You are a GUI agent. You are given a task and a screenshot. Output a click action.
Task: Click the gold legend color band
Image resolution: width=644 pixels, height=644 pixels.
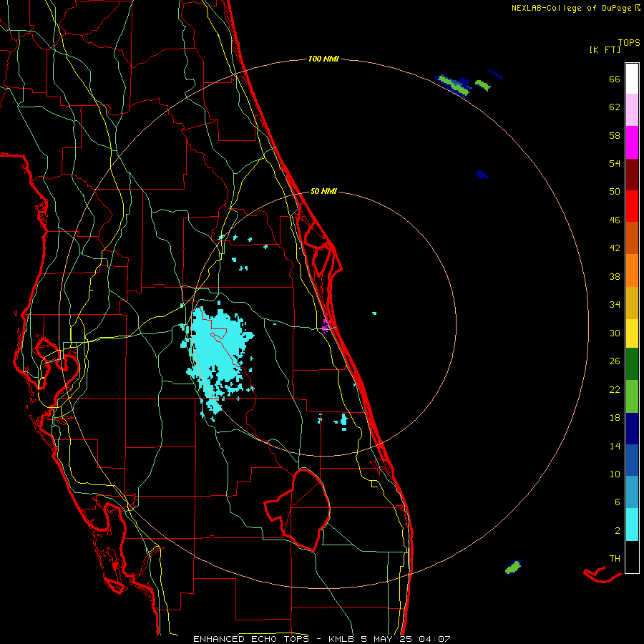point(632,303)
